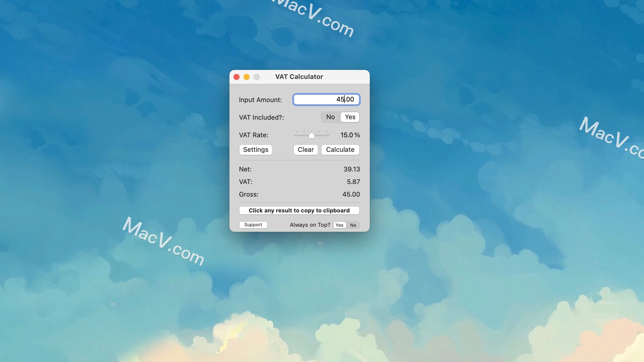Copy the Gross result to clipboard
This screenshot has height=362, width=644.
coord(351,194)
